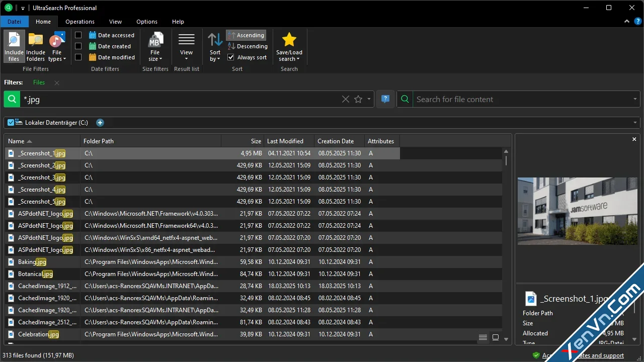Click the 18.03.2025 10:13 last modified cell

[x=289, y=286]
